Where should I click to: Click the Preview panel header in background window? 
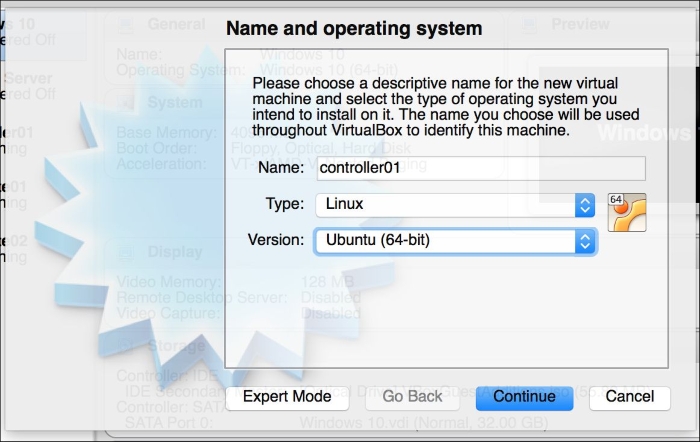pyautogui.click(x=580, y=24)
